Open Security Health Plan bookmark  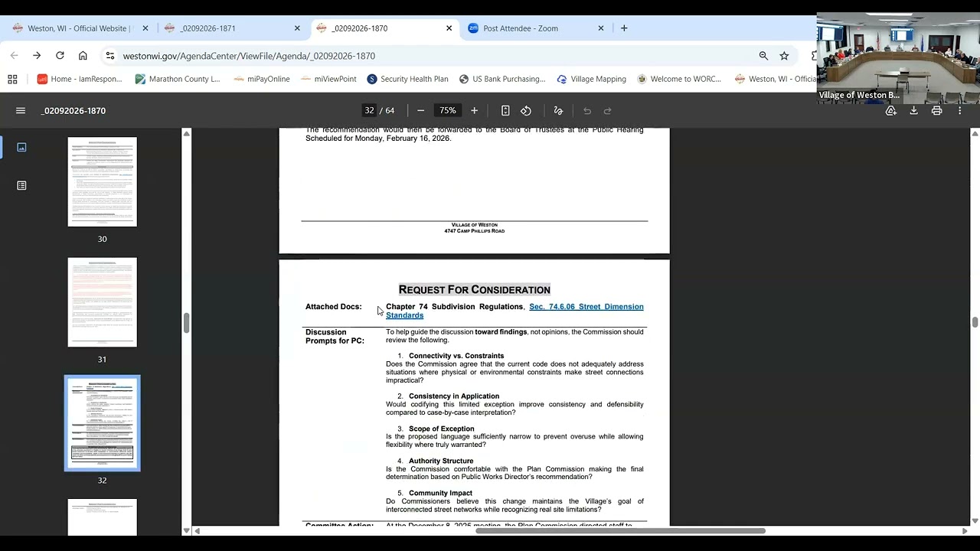(407, 79)
